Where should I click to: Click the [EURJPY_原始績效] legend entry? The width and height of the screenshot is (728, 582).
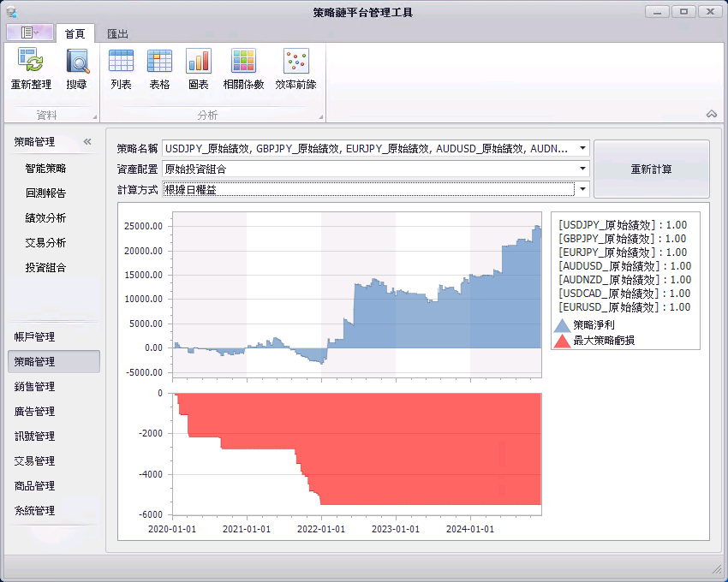point(622,252)
